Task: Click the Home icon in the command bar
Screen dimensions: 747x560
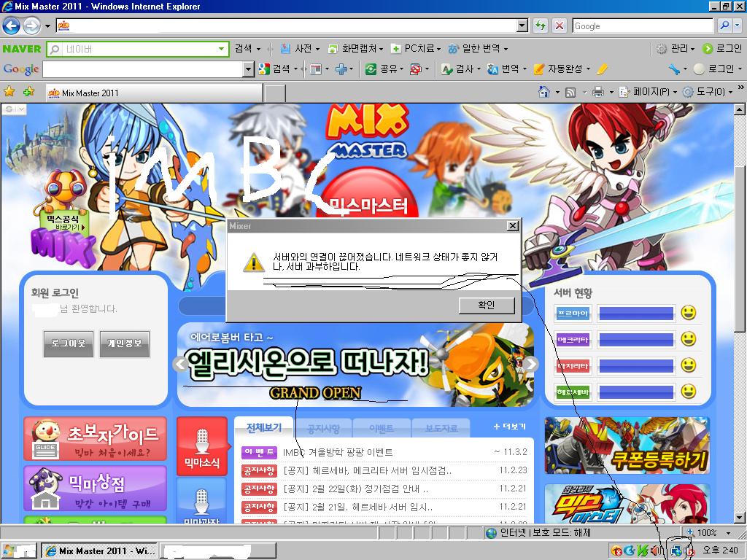Action: coord(544,92)
